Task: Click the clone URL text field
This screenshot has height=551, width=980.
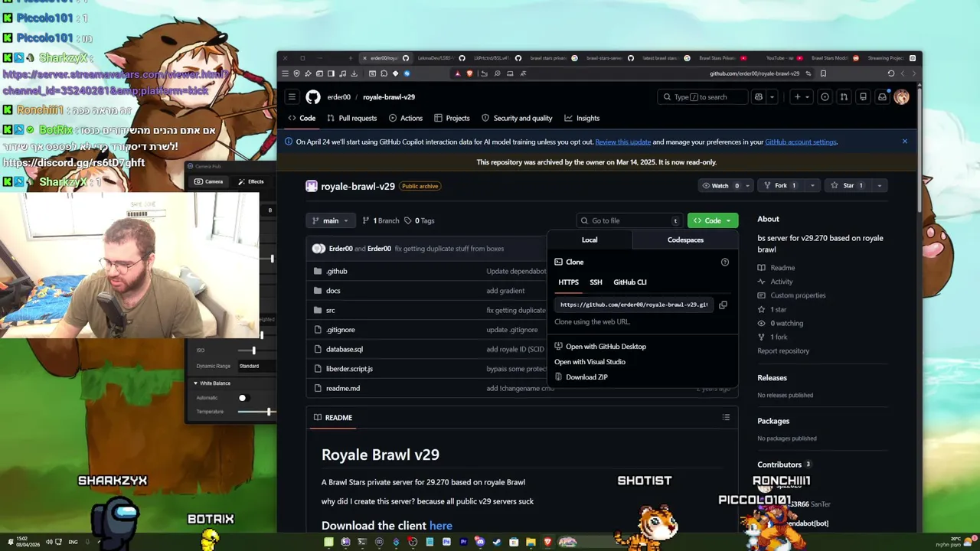Action: coord(634,305)
